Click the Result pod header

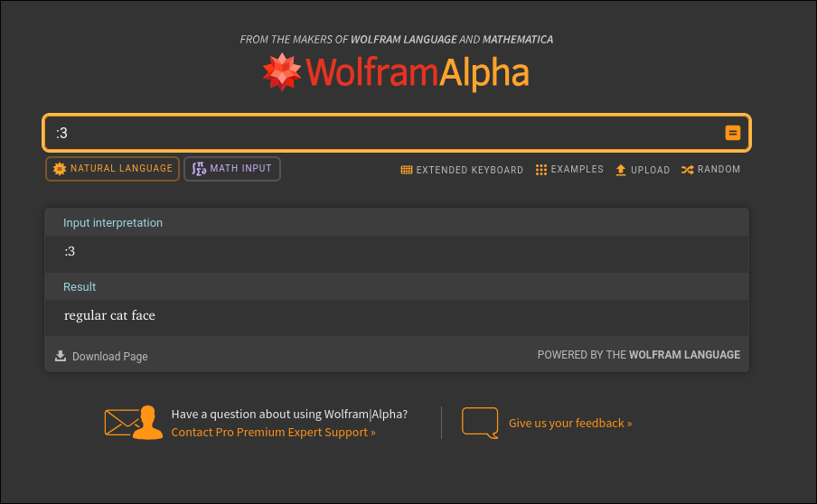80,286
